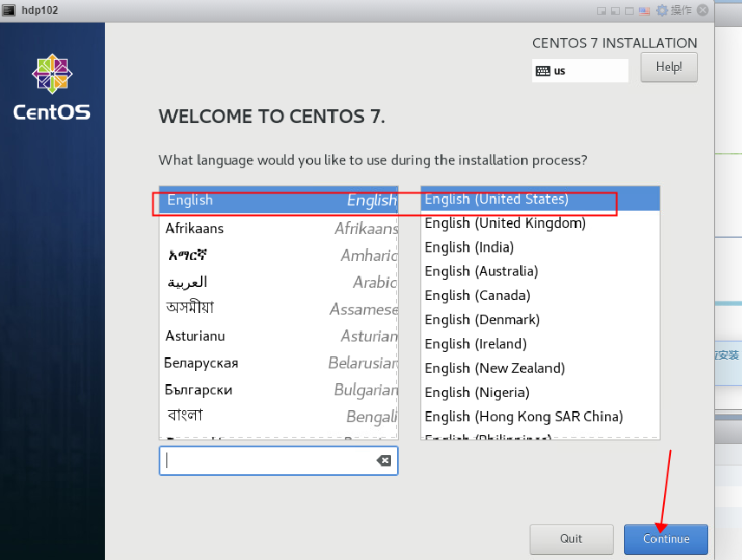The height and width of the screenshot is (560, 742).
Task: Click the second small window-size icon in title bar
Action: pyautogui.click(x=615, y=11)
